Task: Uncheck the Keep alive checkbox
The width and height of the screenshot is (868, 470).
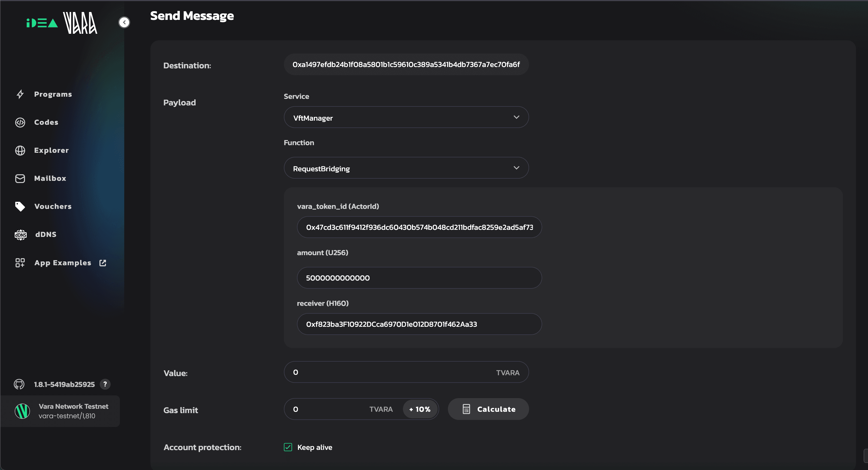Action: click(x=288, y=447)
